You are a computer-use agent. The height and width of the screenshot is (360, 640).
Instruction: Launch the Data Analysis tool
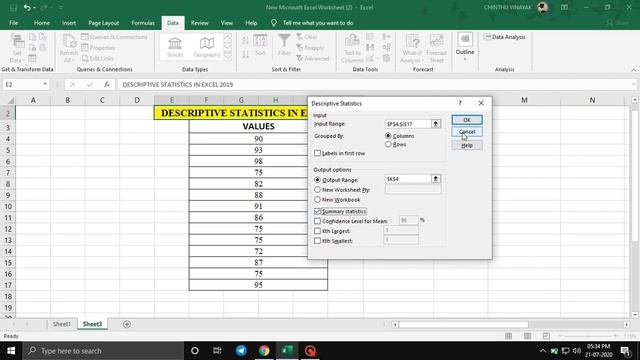504,37
